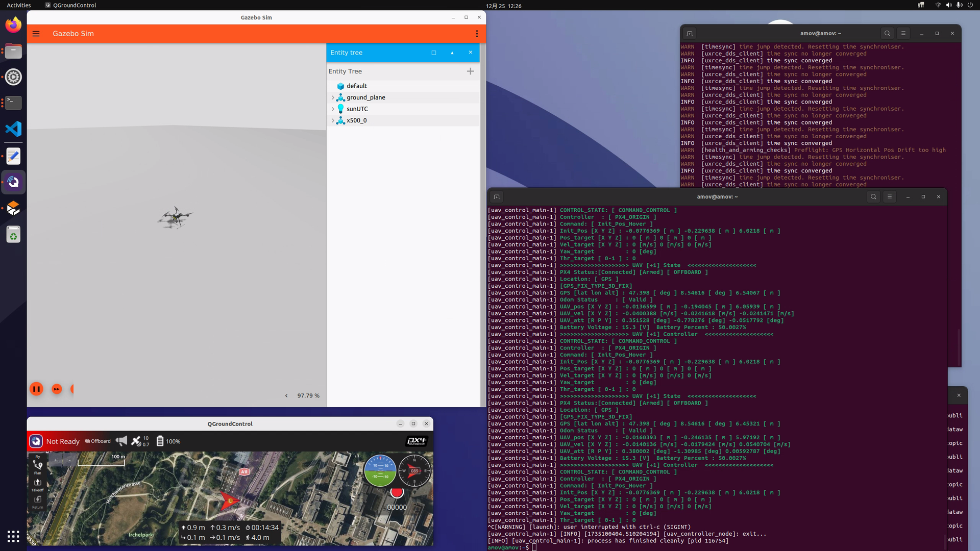This screenshot has width=980, height=551.
Task: Click the PX4 autopilot logo
Action: point(416,441)
